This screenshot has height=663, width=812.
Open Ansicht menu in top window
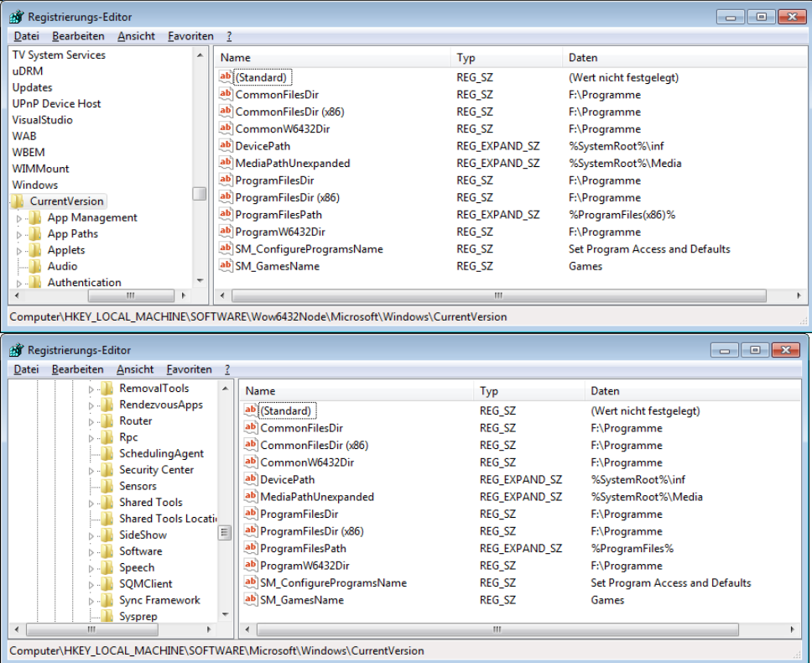tap(136, 36)
